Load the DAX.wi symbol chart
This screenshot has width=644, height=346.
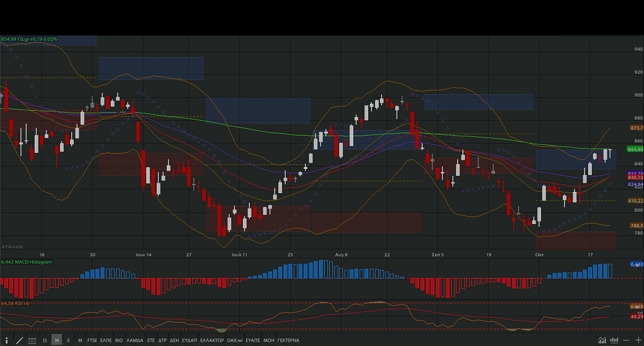pyautogui.click(x=235, y=340)
